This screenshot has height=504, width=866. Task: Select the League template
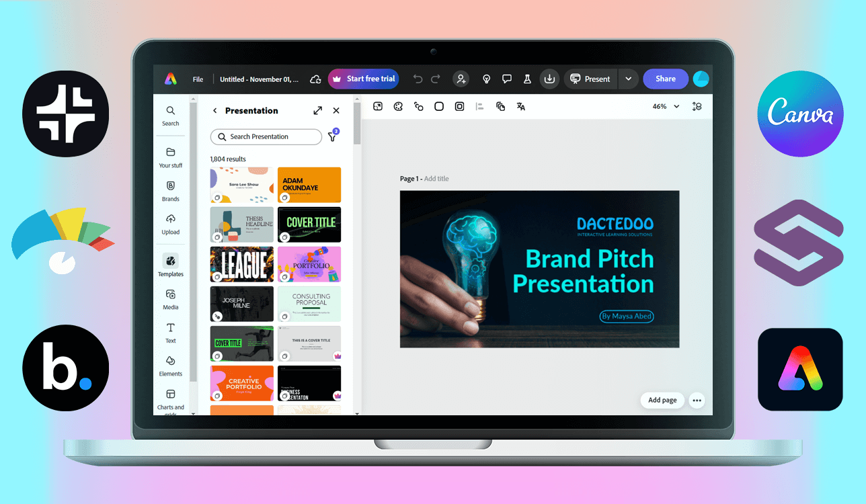point(242,264)
